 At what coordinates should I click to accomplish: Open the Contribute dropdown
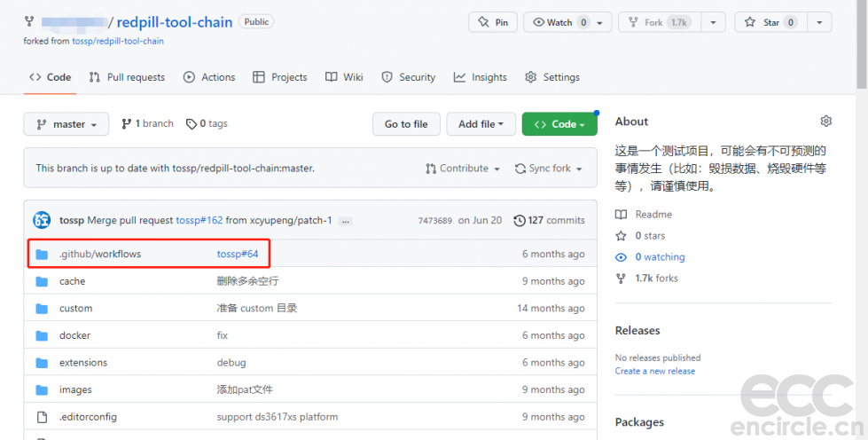coord(463,169)
